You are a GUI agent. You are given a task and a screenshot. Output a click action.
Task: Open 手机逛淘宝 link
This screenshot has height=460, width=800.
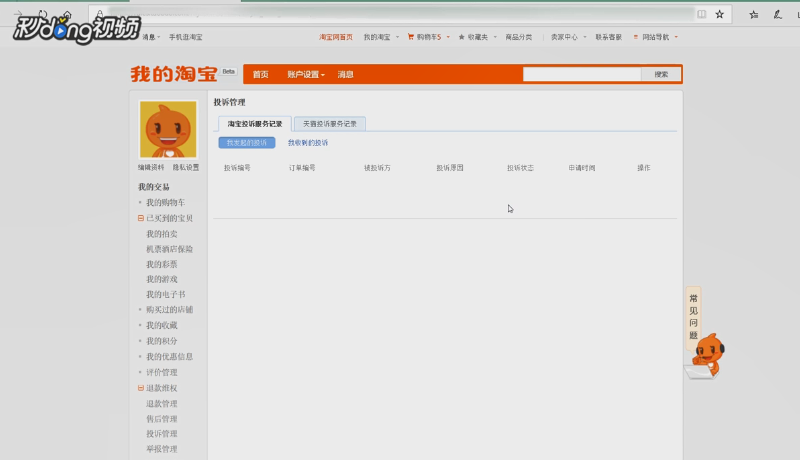click(x=186, y=37)
